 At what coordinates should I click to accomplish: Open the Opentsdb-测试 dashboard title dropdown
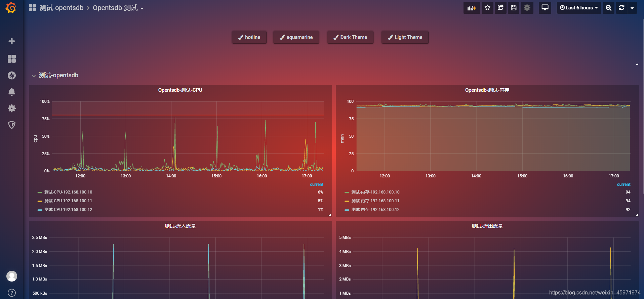[118, 8]
